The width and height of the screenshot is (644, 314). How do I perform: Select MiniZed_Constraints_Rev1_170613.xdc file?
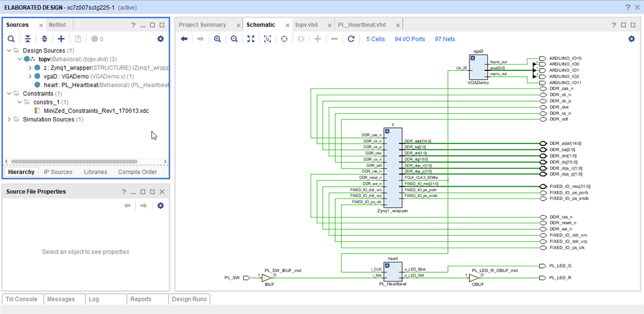pos(96,110)
